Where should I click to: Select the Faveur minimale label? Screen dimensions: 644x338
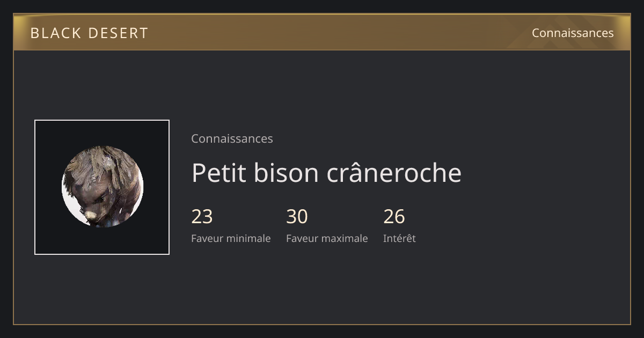click(x=231, y=238)
